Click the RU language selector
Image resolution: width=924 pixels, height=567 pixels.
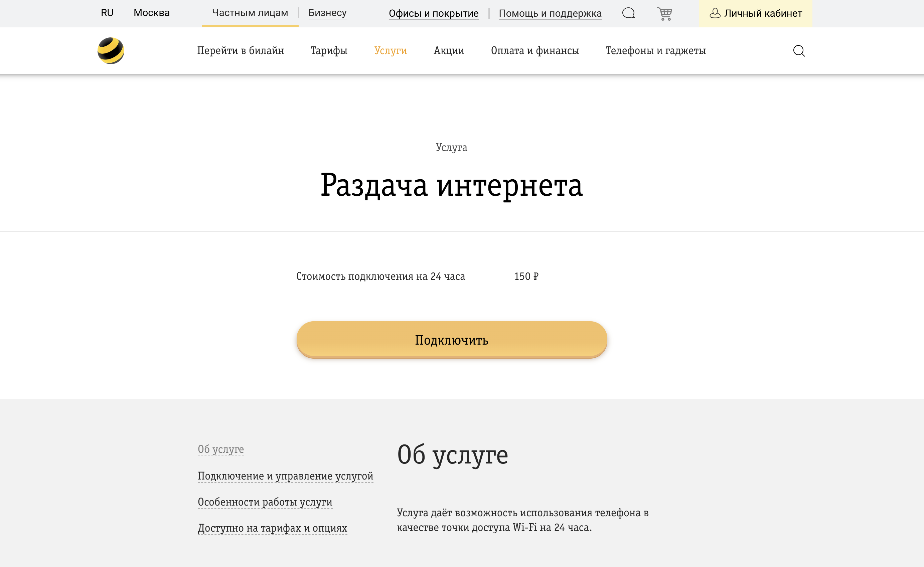click(x=107, y=12)
